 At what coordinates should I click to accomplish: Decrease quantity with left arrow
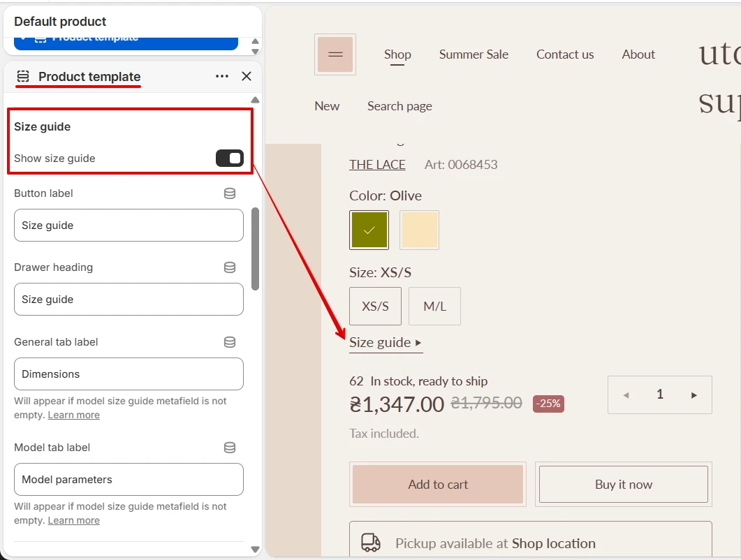pyautogui.click(x=626, y=395)
